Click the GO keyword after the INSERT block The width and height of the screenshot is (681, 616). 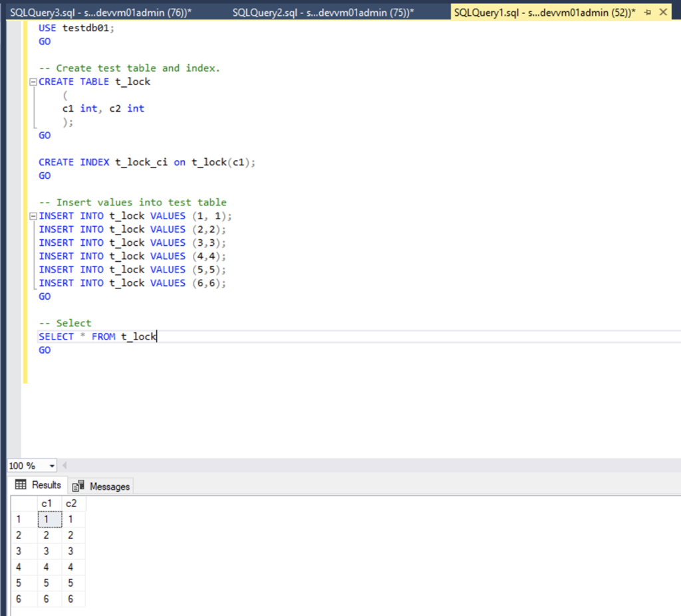click(x=44, y=296)
